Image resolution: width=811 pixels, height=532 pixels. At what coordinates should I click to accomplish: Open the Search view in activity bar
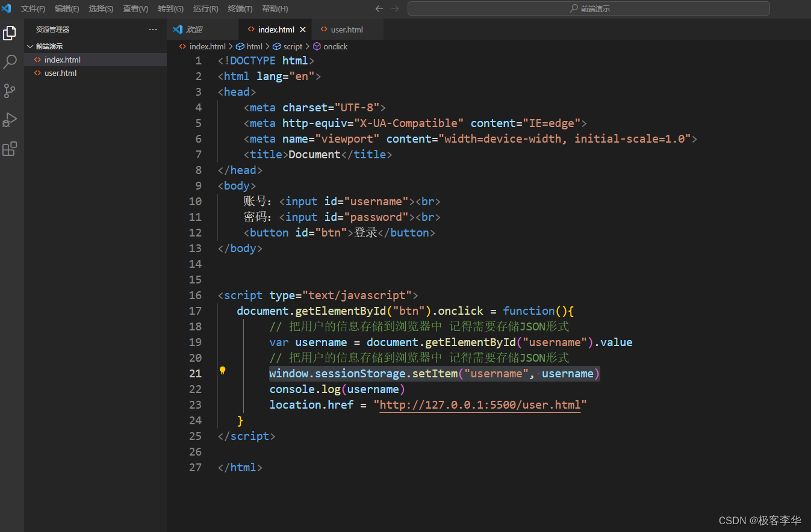pyautogui.click(x=10, y=62)
